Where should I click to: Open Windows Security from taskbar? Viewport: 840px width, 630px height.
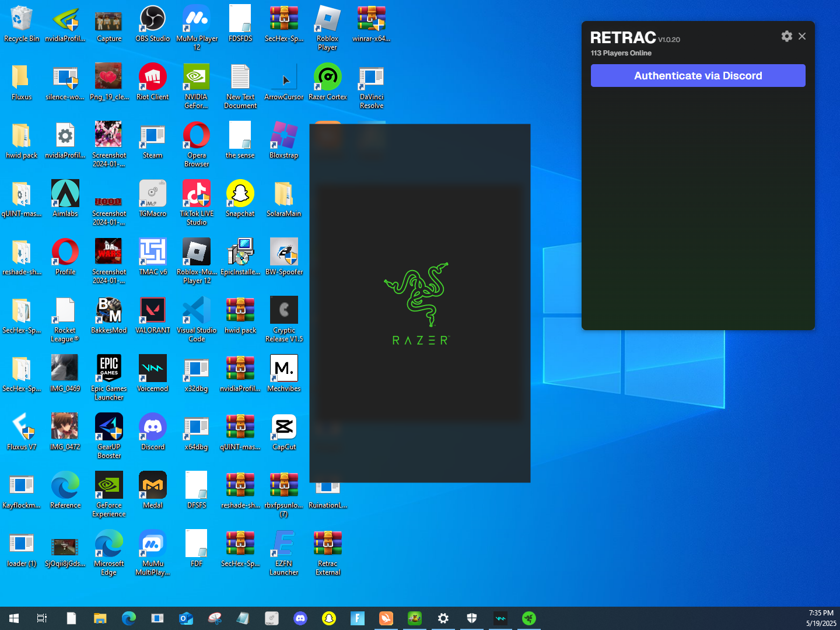[x=472, y=618]
